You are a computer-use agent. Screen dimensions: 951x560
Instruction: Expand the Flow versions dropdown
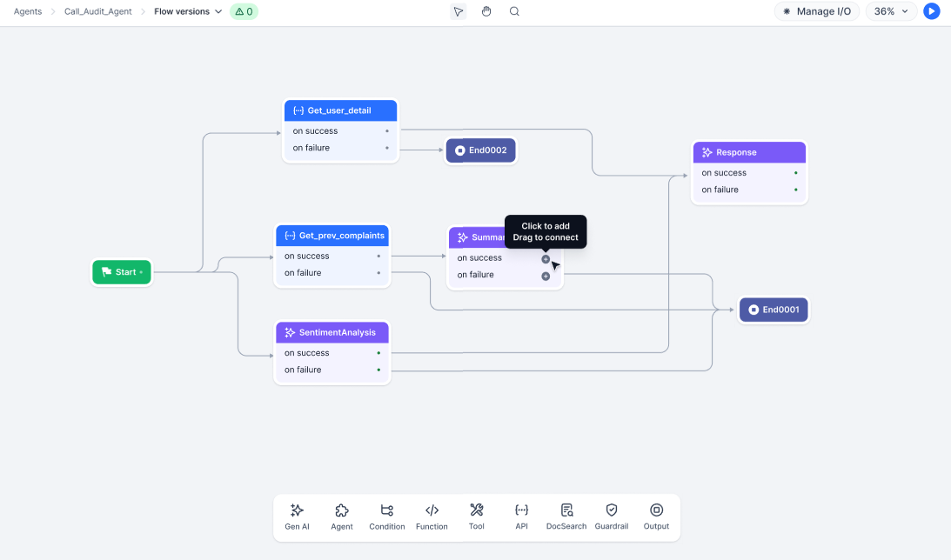(x=188, y=11)
